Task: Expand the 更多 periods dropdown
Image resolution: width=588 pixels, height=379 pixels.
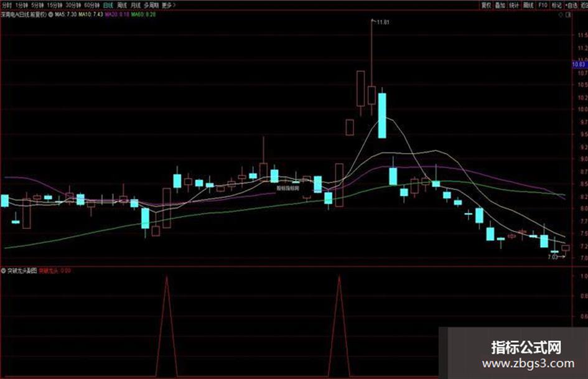Action: click(x=169, y=5)
